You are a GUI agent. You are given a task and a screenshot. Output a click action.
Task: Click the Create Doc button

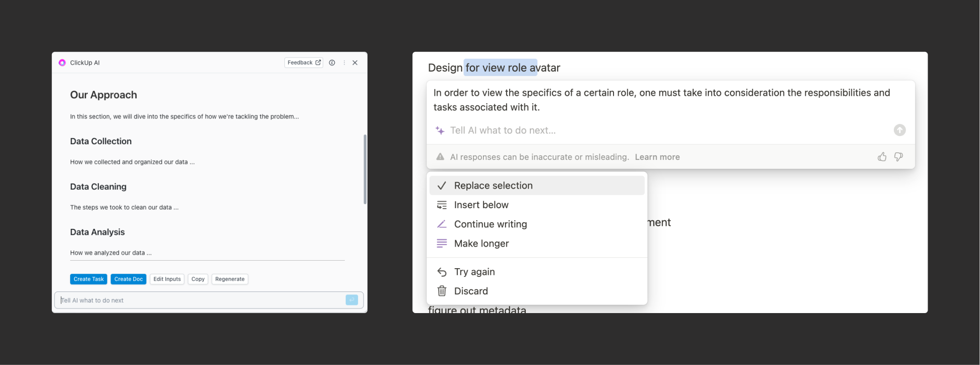[x=129, y=279]
